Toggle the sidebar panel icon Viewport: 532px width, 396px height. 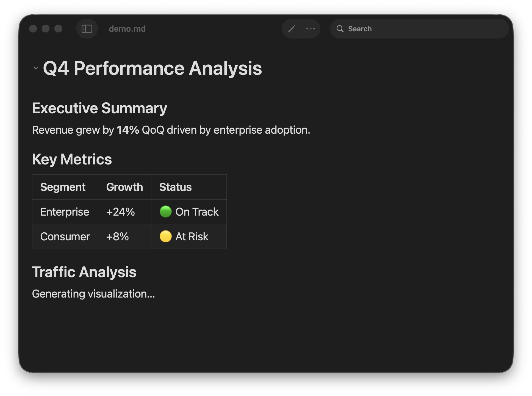pyautogui.click(x=87, y=29)
